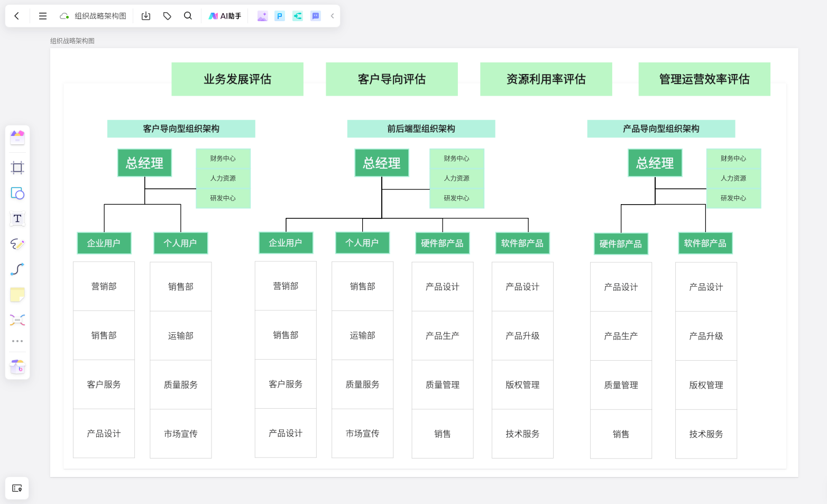Image resolution: width=827 pixels, height=504 pixels.
Task: Select the Sticky note tool
Action: click(x=17, y=295)
